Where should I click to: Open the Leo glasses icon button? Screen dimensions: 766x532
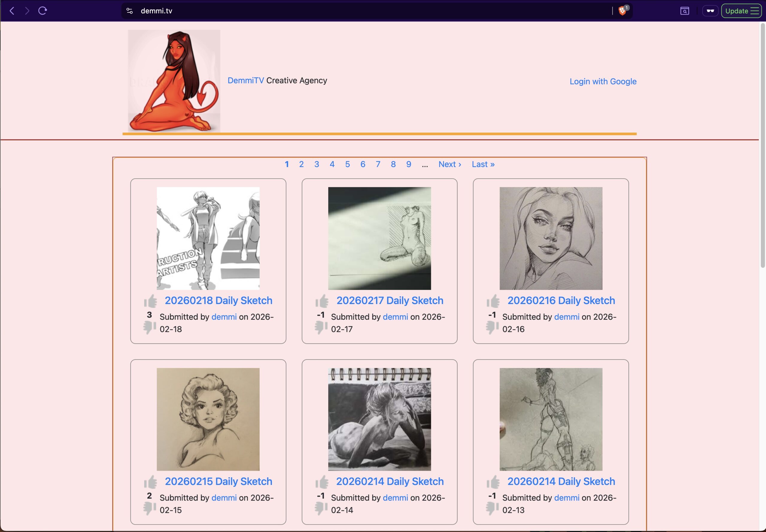(710, 11)
